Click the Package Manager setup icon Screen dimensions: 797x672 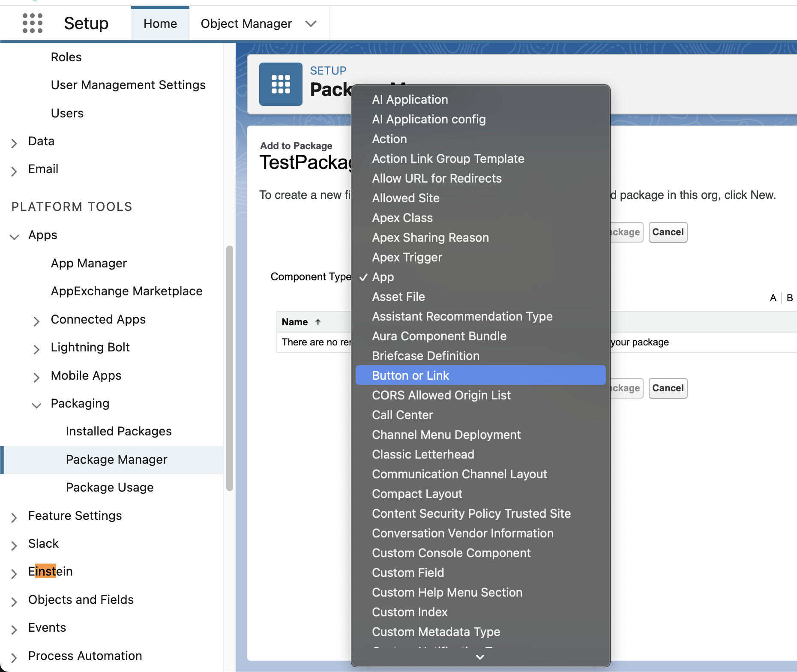[281, 84]
